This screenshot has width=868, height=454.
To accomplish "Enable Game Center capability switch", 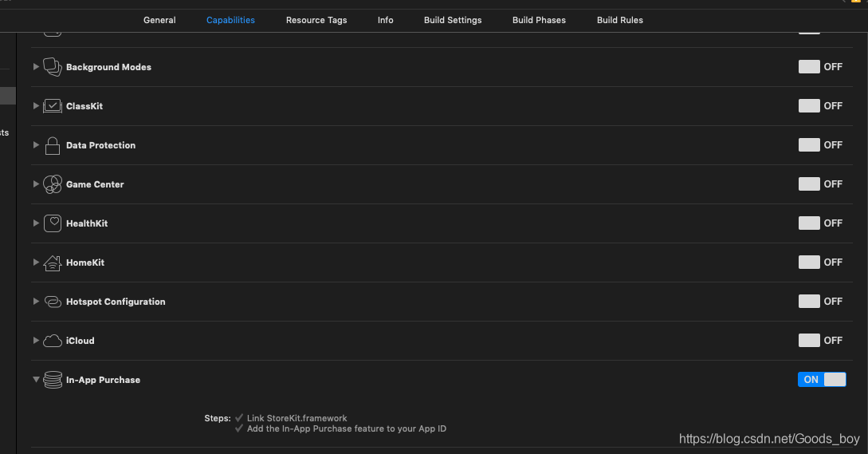I will pyautogui.click(x=820, y=184).
